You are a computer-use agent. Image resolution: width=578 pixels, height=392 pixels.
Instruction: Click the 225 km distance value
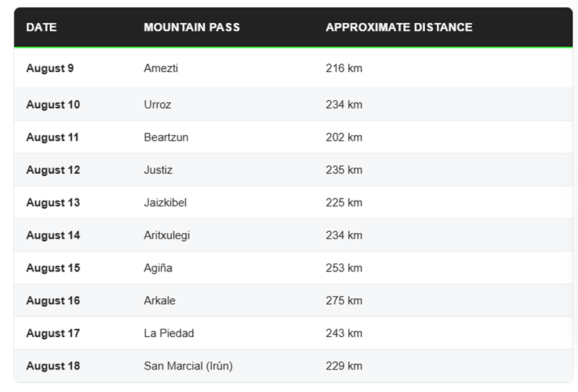pos(344,203)
